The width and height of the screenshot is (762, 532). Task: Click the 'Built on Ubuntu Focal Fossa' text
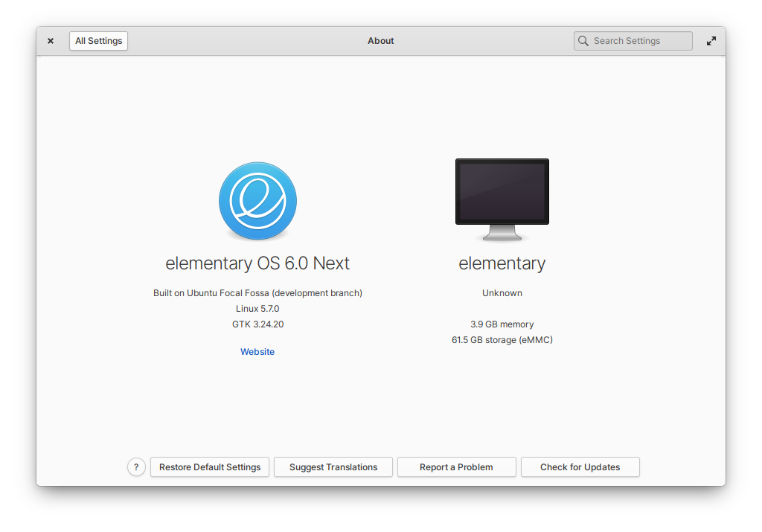click(x=257, y=292)
